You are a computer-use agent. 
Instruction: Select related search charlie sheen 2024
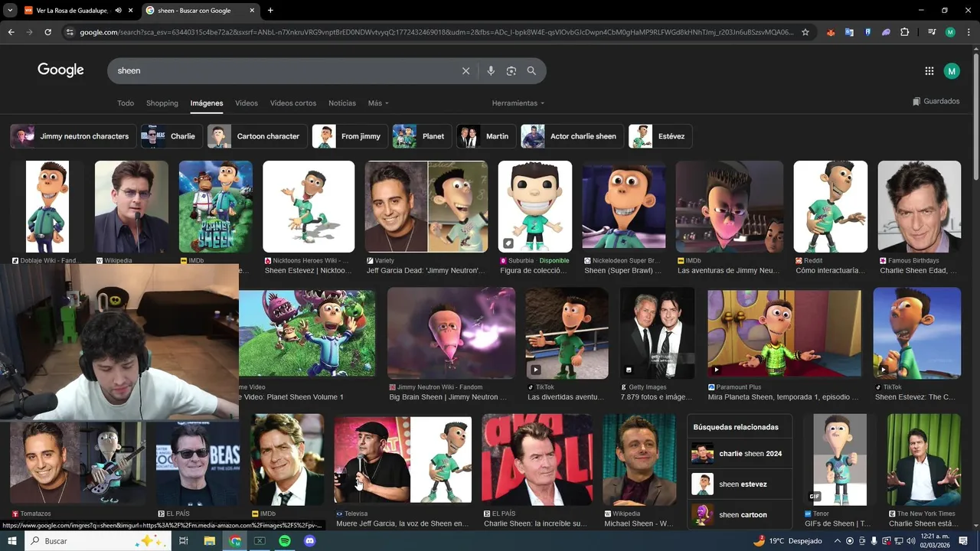tap(739, 454)
